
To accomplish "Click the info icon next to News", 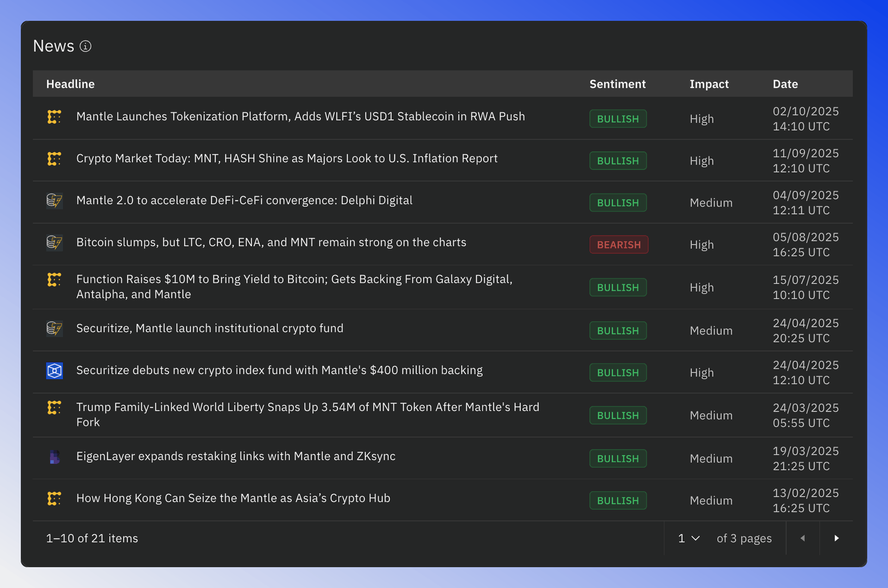I will pos(85,46).
